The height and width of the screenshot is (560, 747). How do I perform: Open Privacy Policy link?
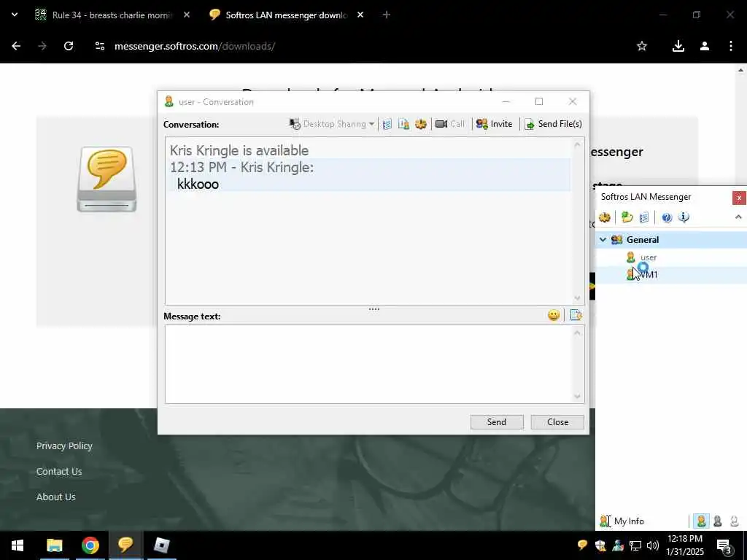point(64,446)
